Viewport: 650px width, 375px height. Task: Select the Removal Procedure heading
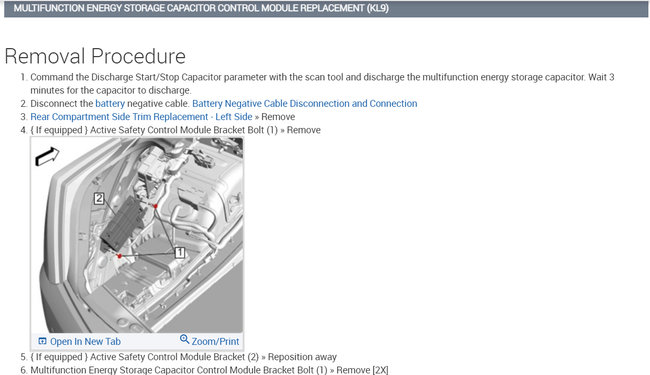pyautogui.click(x=95, y=56)
